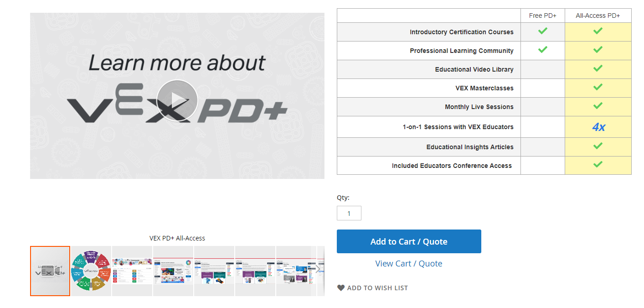The width and height of the screenshot is (644, 308).
Task: Click the Monthly Live Sessions row label
Action: coord(479,107)
